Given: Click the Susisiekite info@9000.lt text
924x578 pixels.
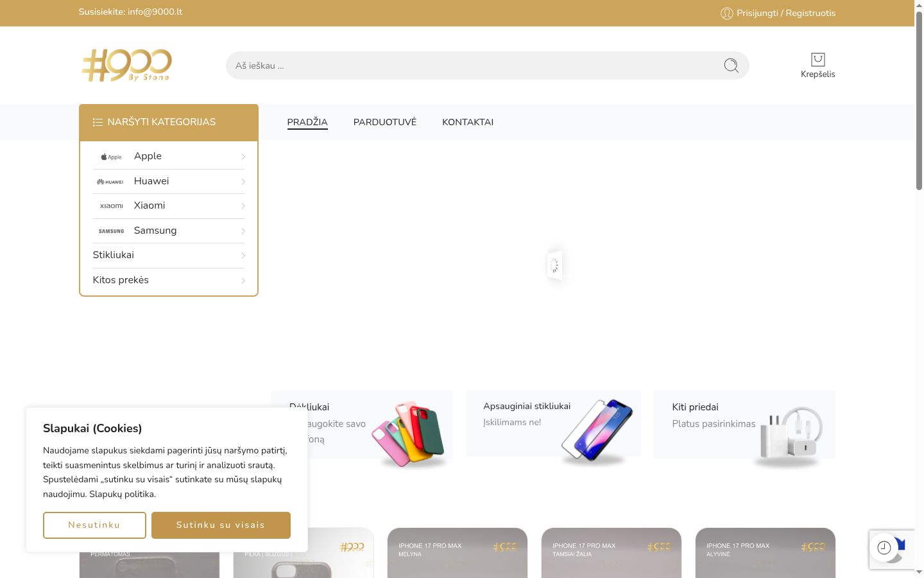Looking at the screenshot, I should tap(130, 12).
